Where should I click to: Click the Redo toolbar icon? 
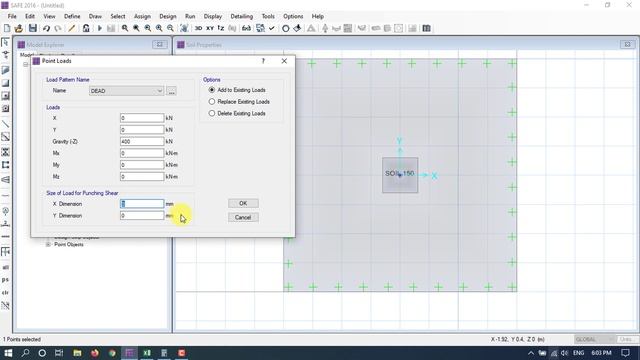(x=58, y=28)
